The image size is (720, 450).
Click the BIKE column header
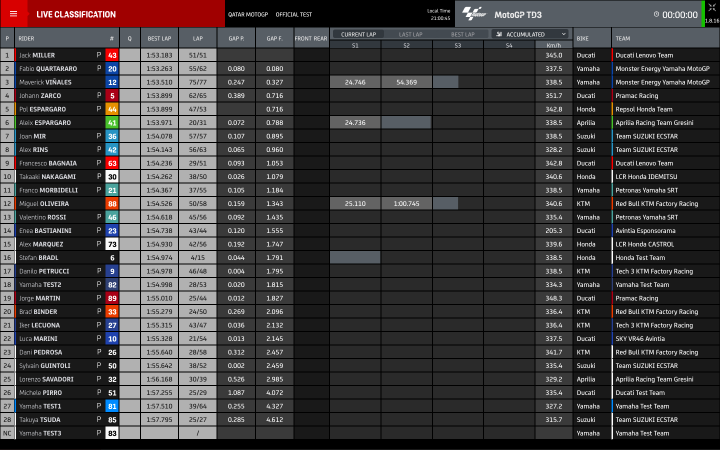[x=582, y=39]
